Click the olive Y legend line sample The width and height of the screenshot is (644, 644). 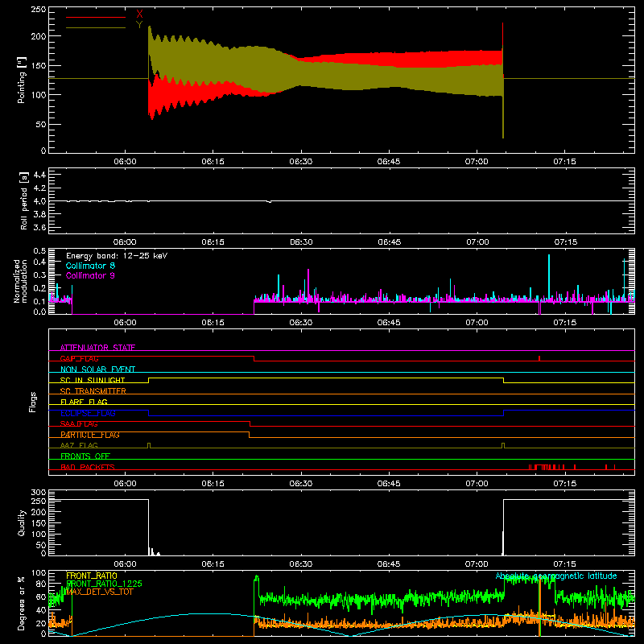tap(96, 27)
